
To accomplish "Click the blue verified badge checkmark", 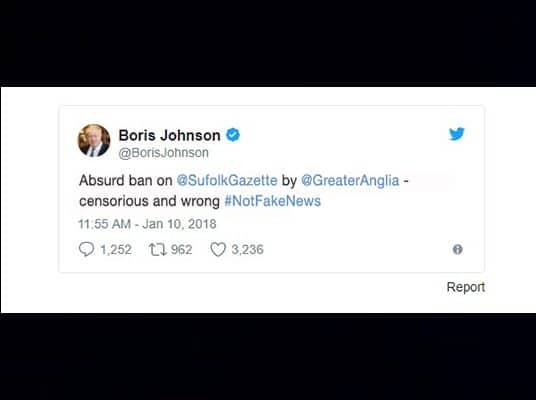I will [233, 135].
